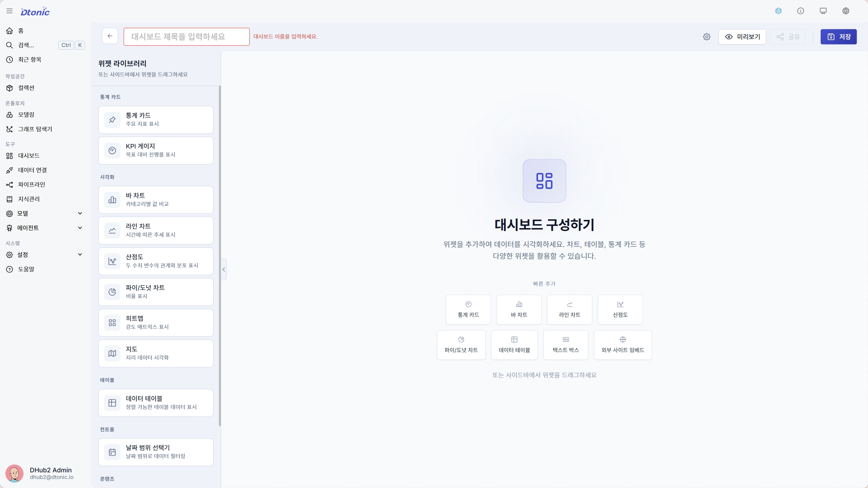This screenshot has width=868, height=488.
Task: Go back with the left arrow button
Action: click(x=110, y=36)
